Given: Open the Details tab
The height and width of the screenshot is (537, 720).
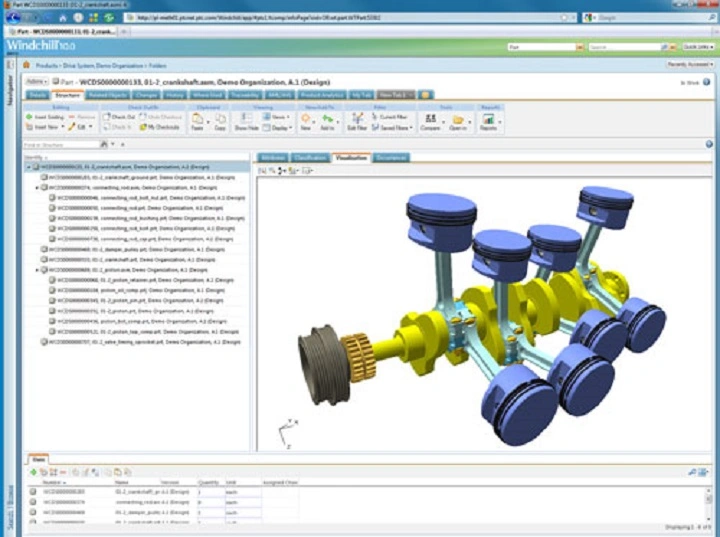Looking at the screenshot, I should [x=37, y=94].
